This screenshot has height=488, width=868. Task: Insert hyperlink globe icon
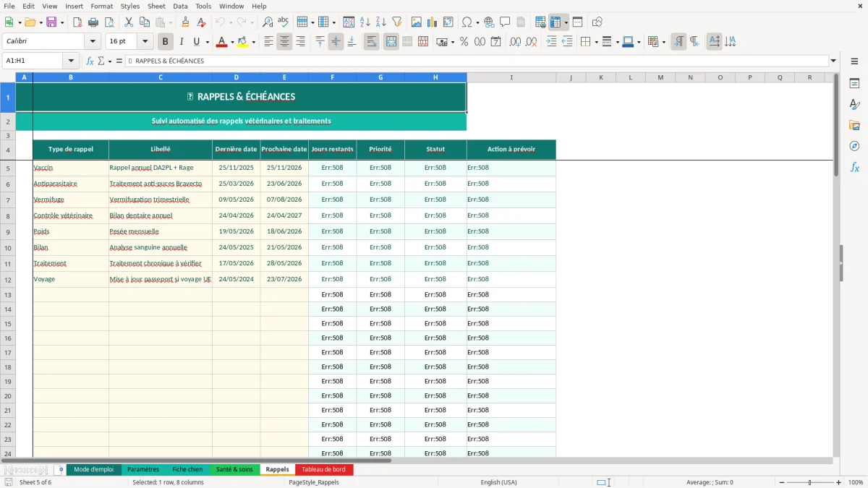[x=490, y=22]
